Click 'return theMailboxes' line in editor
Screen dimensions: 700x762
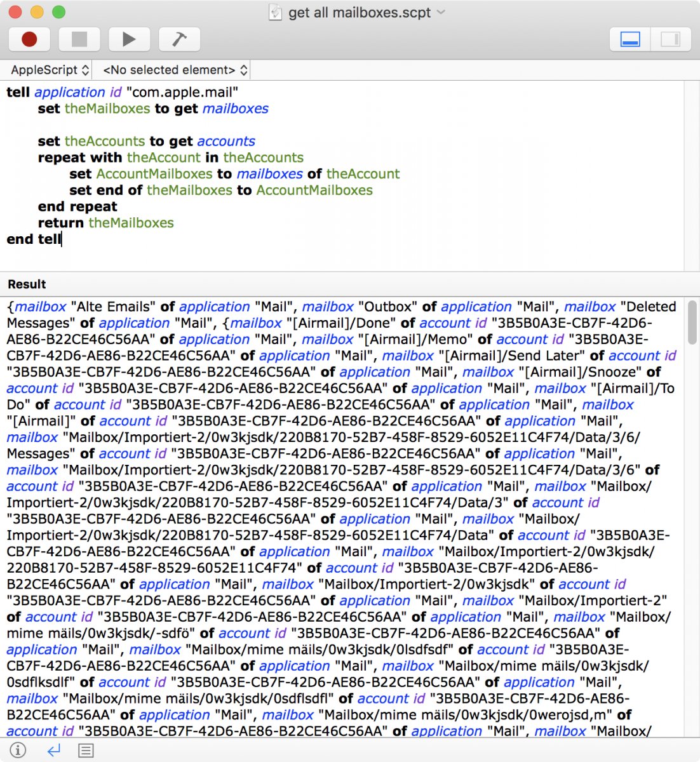click(x=105, y=223)
